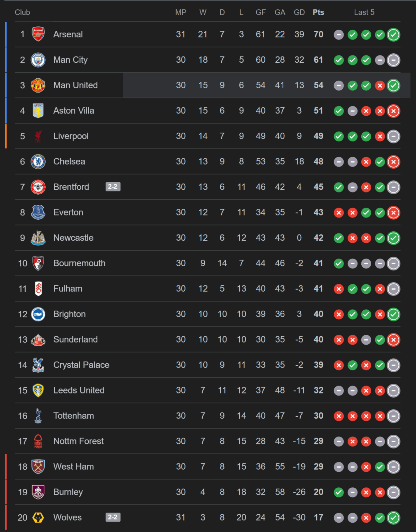Viewport: 416px width, 532px height.
Task: Click the blue qualification bar beside Arsenal
Action: tap(5, 34)
